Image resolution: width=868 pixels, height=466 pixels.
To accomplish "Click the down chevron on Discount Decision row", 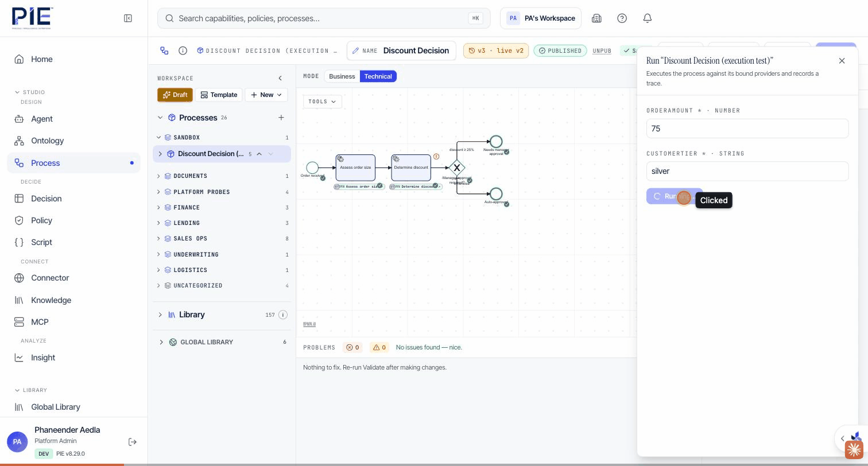I will [x=270, y=154].
